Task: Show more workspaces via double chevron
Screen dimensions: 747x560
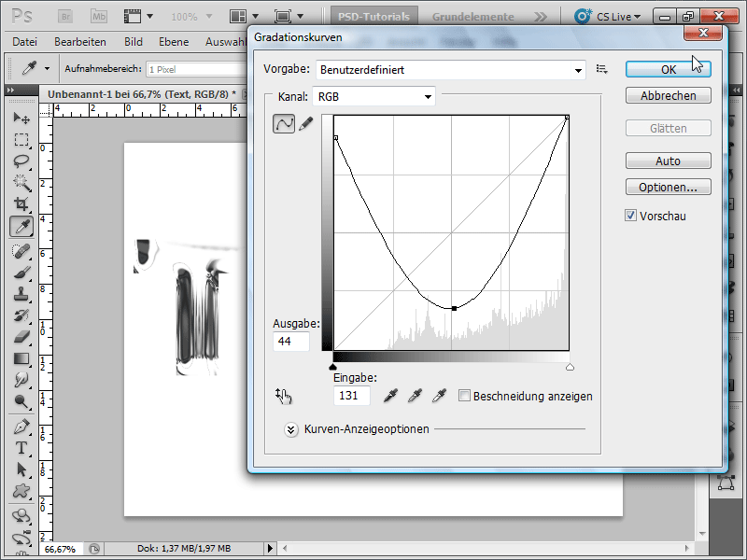Action: click(541, 17)
